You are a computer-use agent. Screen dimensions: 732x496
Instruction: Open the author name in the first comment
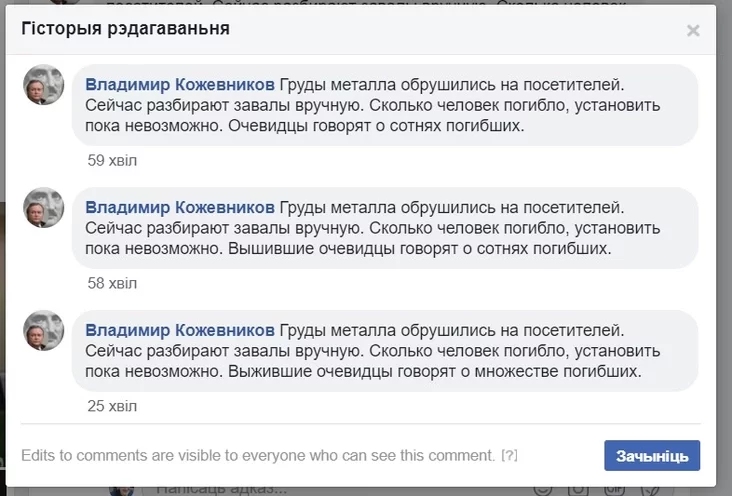pyautogui.click(x=180, y=84)
